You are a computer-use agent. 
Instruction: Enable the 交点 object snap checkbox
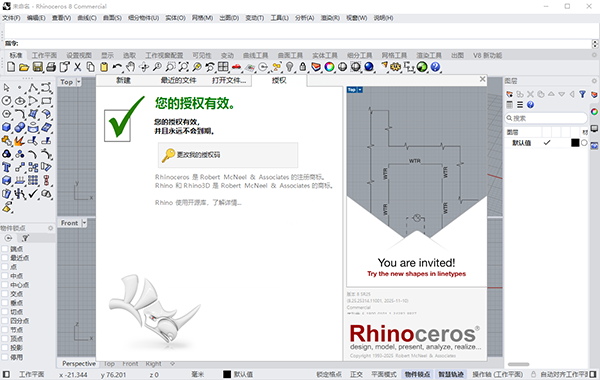click(5, 294)
